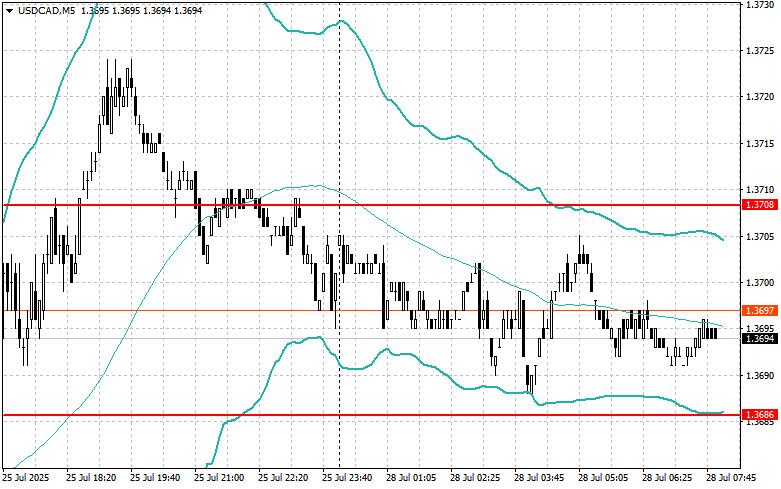Click the 25 Jul 19:40 time label
Image resolution: width=781 pixels, height=489 pixels.
tap(155, 478)
